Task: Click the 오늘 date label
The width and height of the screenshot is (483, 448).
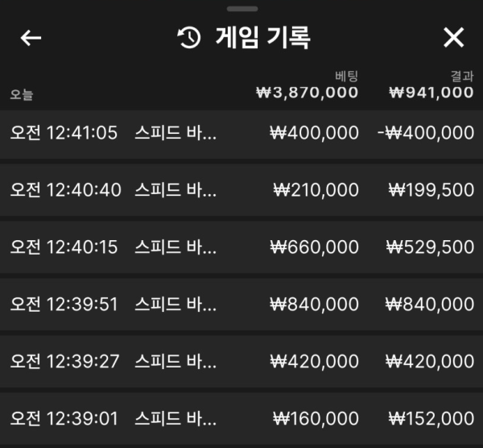Action: coord(22,94)
